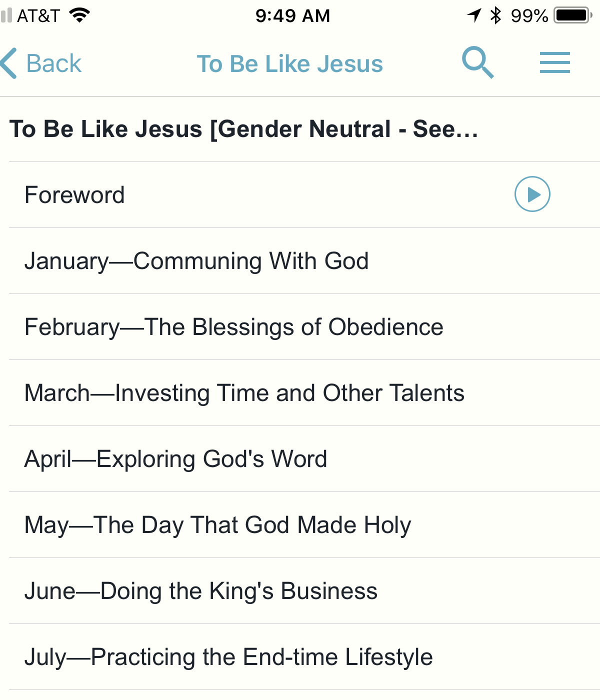
Task: Tap the Bluetooth status icon
Action: click(x=495, y=15)
